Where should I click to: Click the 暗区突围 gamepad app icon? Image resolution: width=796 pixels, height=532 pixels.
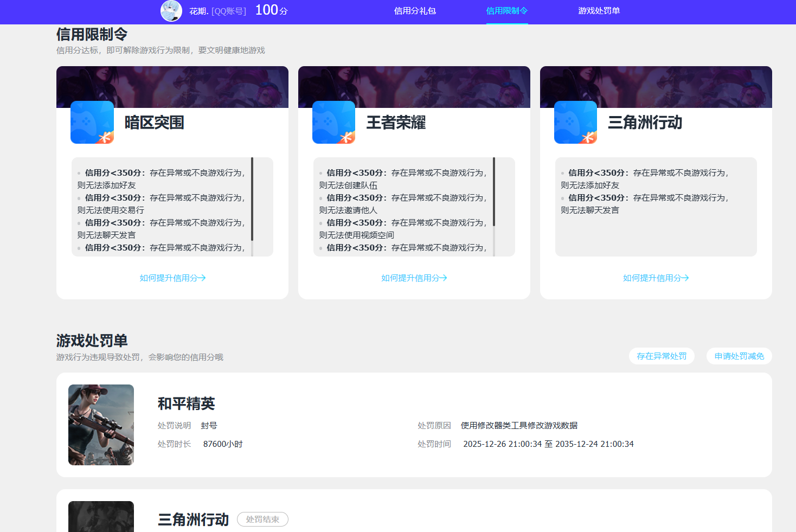pyautogui.click(x=92, y=123)
